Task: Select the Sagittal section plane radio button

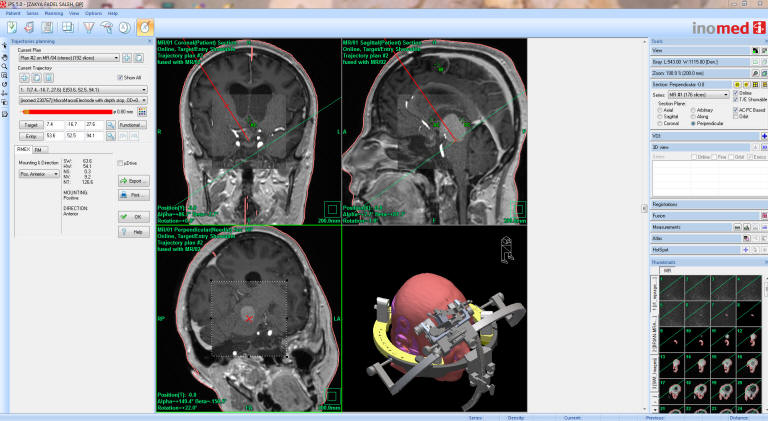Action: point(660,116)
